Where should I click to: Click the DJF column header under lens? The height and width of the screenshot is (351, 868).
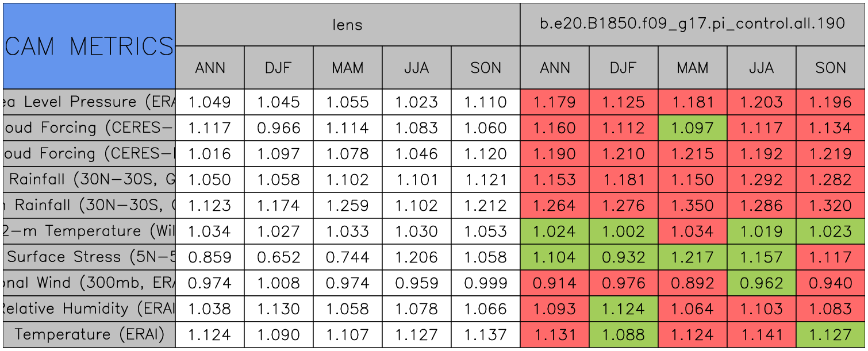[278, 68]
